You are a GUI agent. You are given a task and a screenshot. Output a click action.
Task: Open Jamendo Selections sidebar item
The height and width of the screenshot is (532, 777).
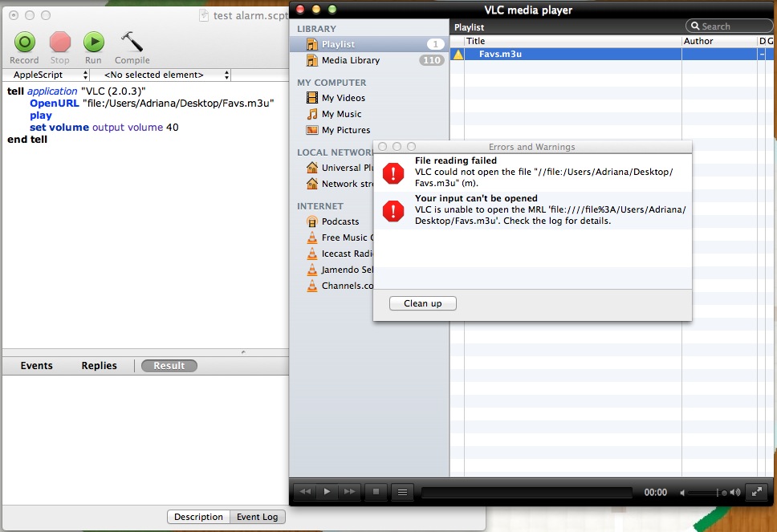340,270
